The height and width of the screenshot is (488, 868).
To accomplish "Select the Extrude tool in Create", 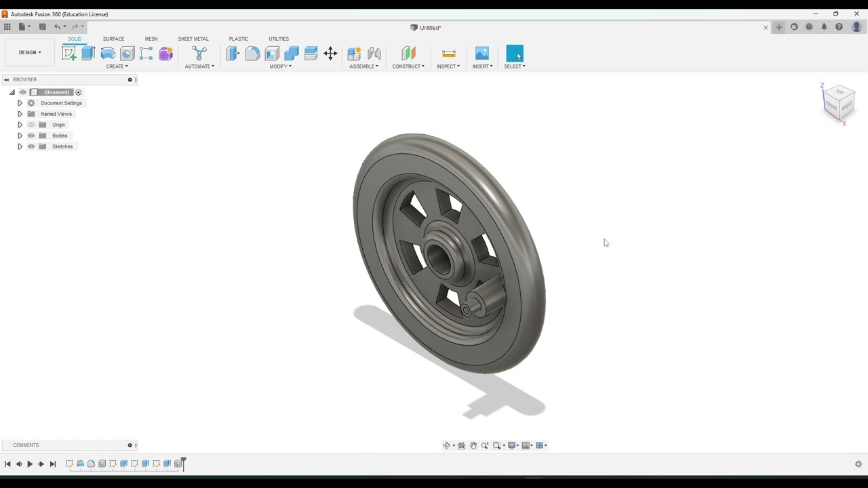I will [x=88, y=54].
